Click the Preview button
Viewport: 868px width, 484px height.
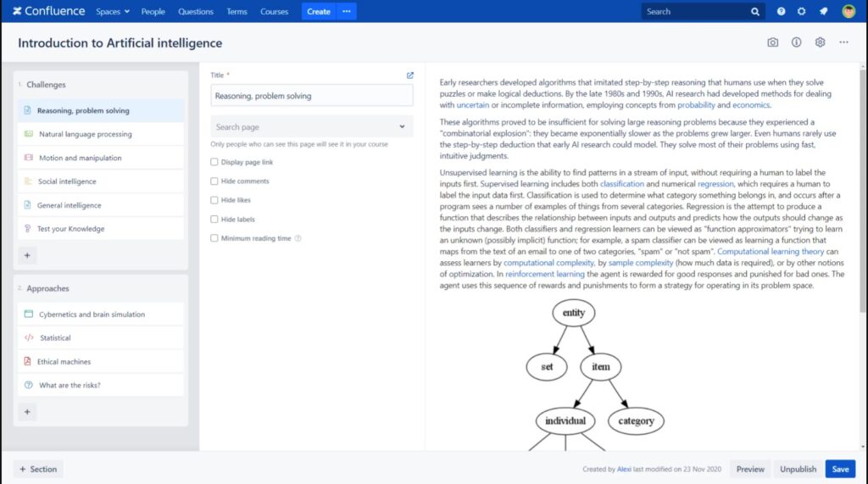750,469
